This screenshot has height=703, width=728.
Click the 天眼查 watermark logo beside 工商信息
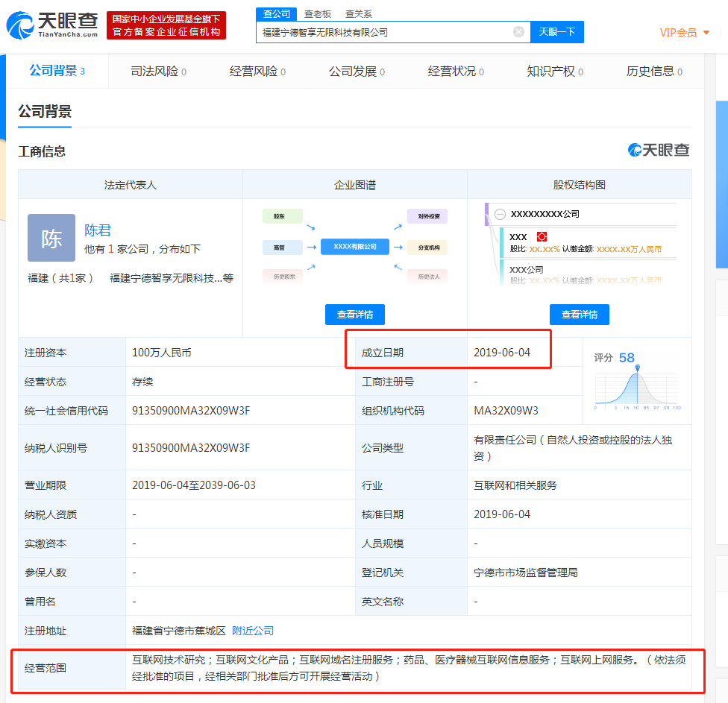pos(659,150)
